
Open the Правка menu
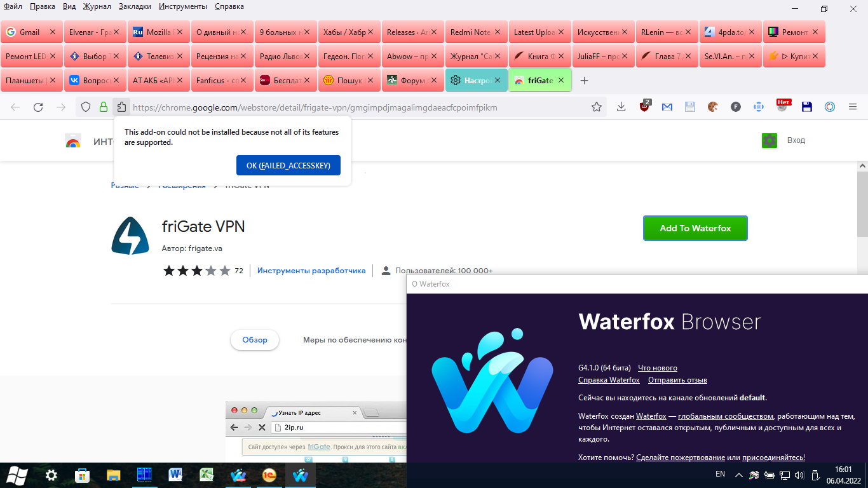click(42, 6)
